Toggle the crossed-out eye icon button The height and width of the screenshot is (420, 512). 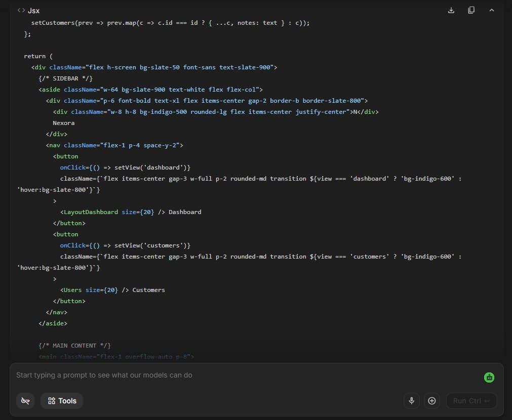[25, 401]
